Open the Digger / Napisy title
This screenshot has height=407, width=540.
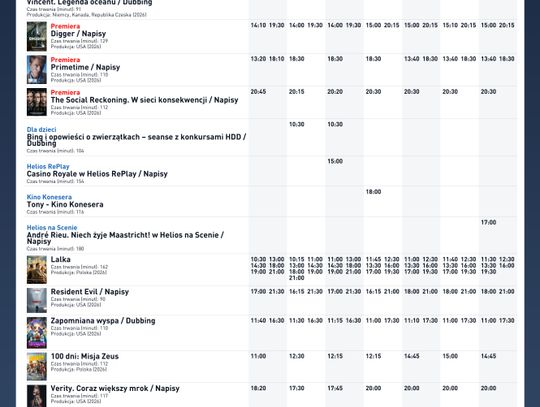78,34
